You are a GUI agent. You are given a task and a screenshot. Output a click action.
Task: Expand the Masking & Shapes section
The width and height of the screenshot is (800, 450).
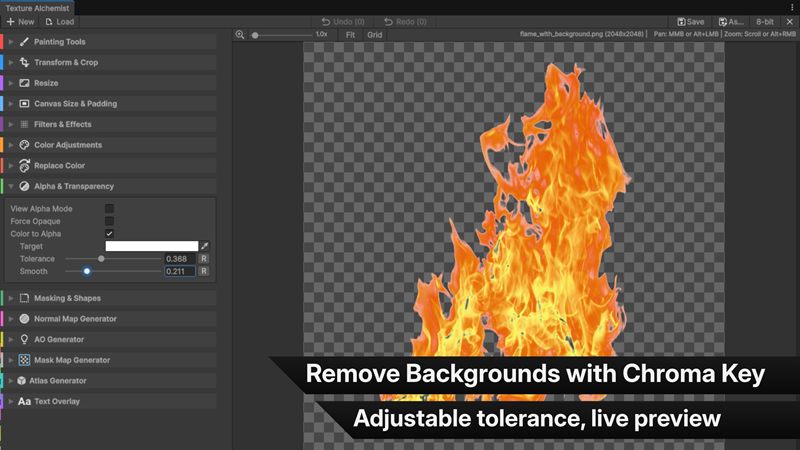click(x=11, y=298)
